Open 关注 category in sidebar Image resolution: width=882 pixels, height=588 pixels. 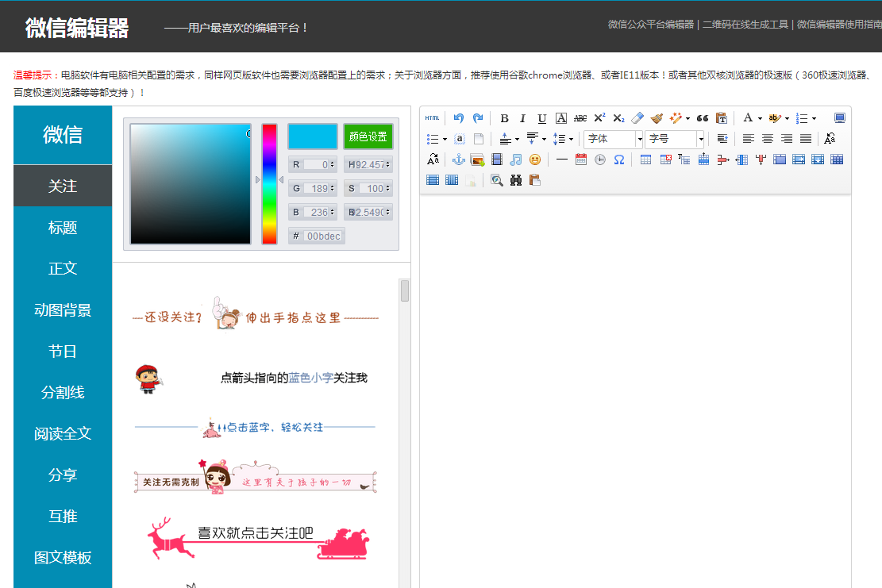(x=63, y=186)
